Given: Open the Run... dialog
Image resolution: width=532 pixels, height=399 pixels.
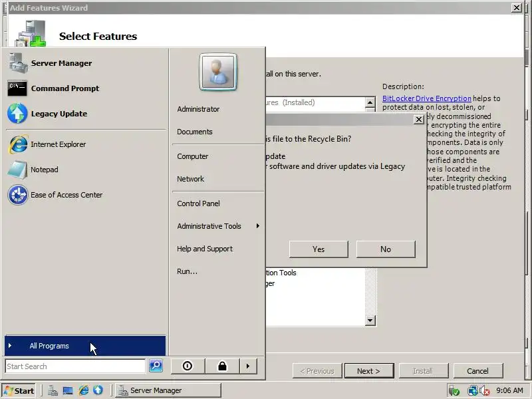Looking at the screenshot, I should [187, 271].
